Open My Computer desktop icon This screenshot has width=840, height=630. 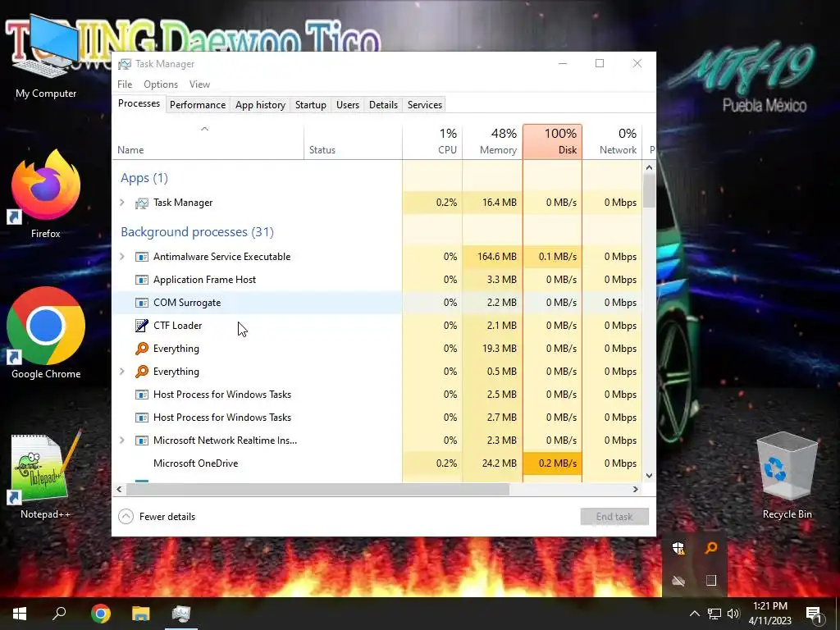point(46,57)
